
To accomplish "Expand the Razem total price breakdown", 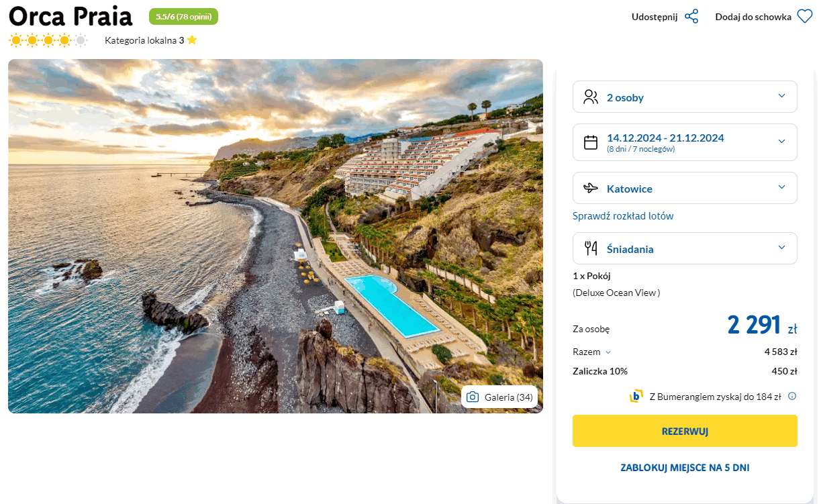I will [x=608, y=352].
